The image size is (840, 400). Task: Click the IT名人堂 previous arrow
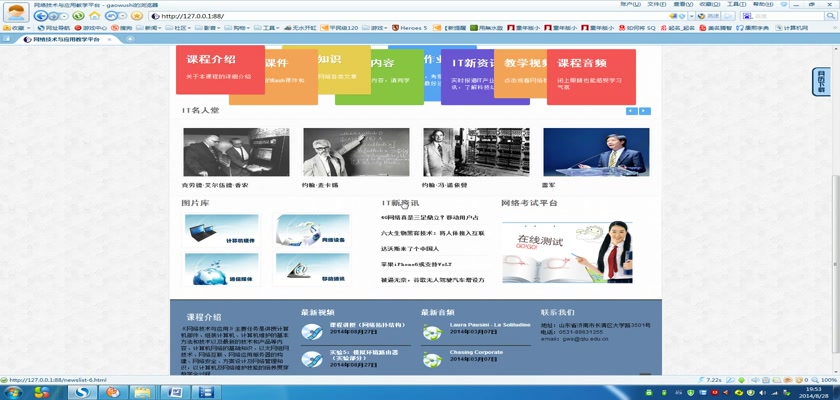click(632, 111)
